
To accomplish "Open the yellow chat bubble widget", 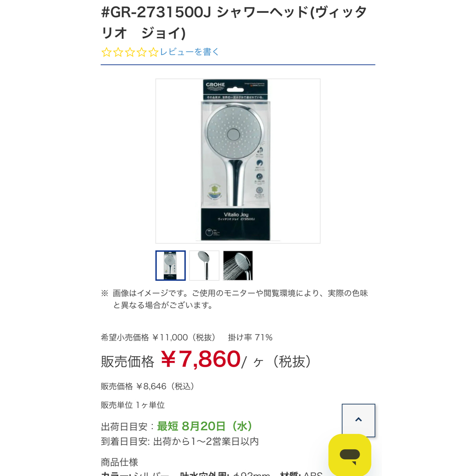I will pyautogui.click(x=350, y=455).
